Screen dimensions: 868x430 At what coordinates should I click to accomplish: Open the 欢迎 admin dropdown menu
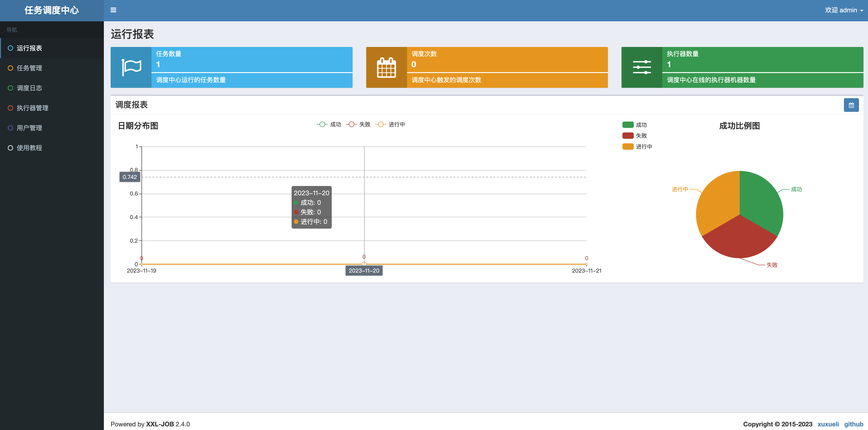point(844,10)
